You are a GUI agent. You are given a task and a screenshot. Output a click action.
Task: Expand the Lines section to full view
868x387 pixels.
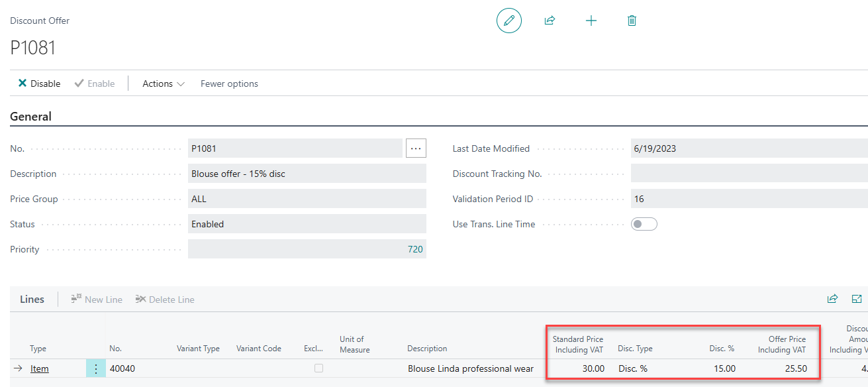click(x=857, y=299)
